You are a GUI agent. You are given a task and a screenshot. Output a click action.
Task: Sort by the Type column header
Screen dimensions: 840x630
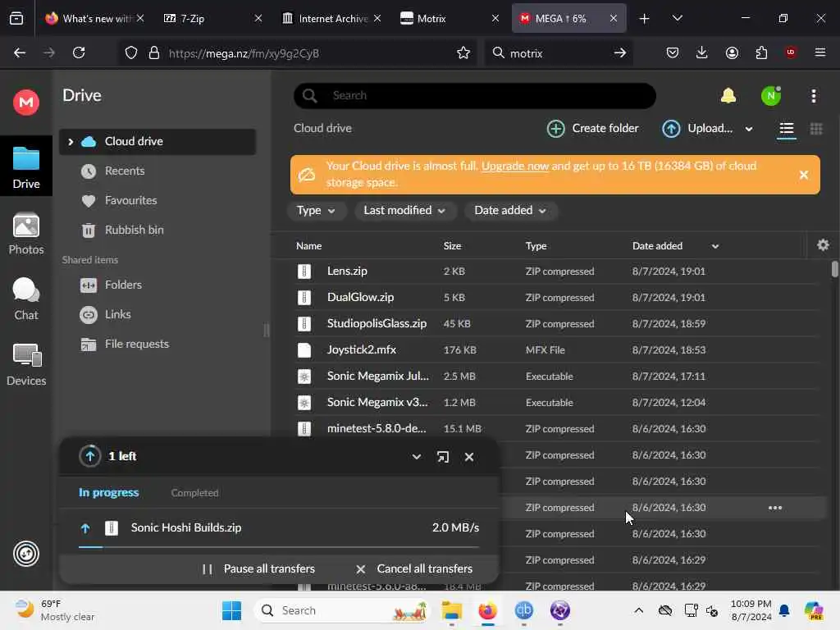coord(536,246)
